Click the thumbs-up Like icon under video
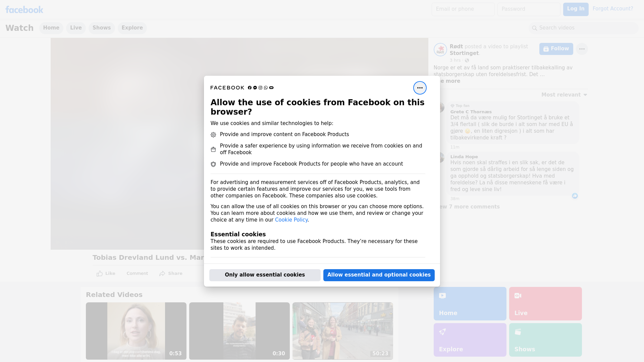This screenshot has width=644, height=362. point(100,274)
